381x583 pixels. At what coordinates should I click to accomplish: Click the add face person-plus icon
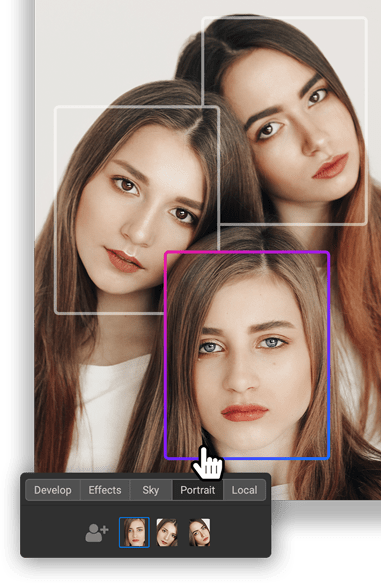97,532
